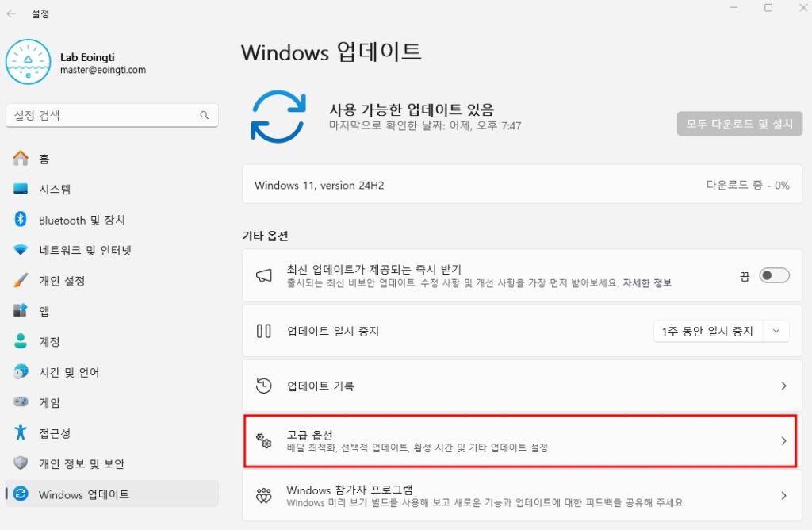Image resolution: width=812 pixels, height=530 pixels.
Task: Click the 개인 정보 및 보안 shield icon
Action: pos(20,463)
